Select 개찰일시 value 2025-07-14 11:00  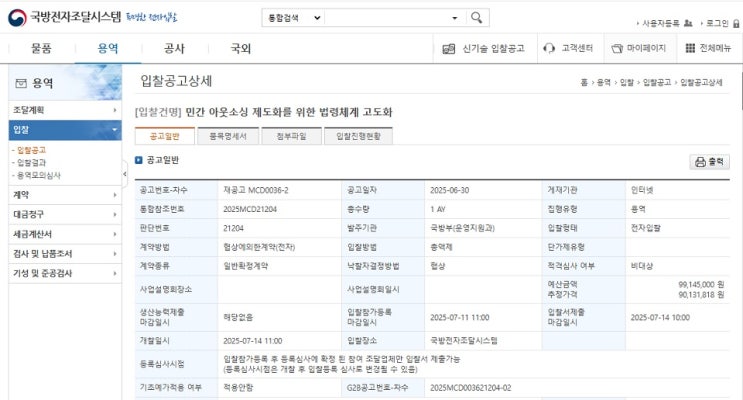click(x=253, y=341)
